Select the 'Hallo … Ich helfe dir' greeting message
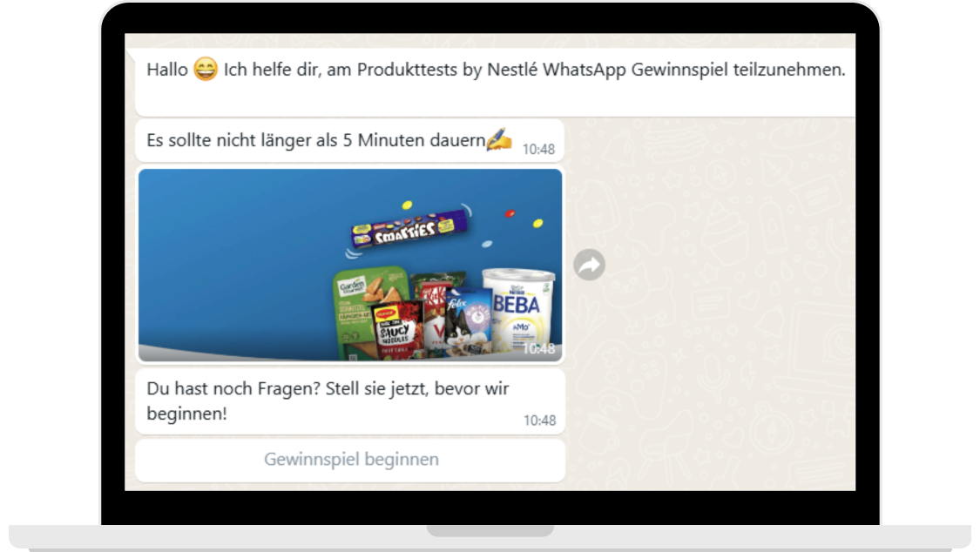The image size is (980, 552). point(495,82)
